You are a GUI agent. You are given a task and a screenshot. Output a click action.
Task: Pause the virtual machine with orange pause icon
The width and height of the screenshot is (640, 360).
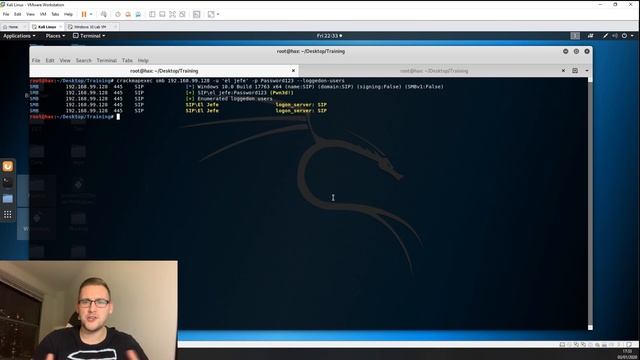coord(84,14)
